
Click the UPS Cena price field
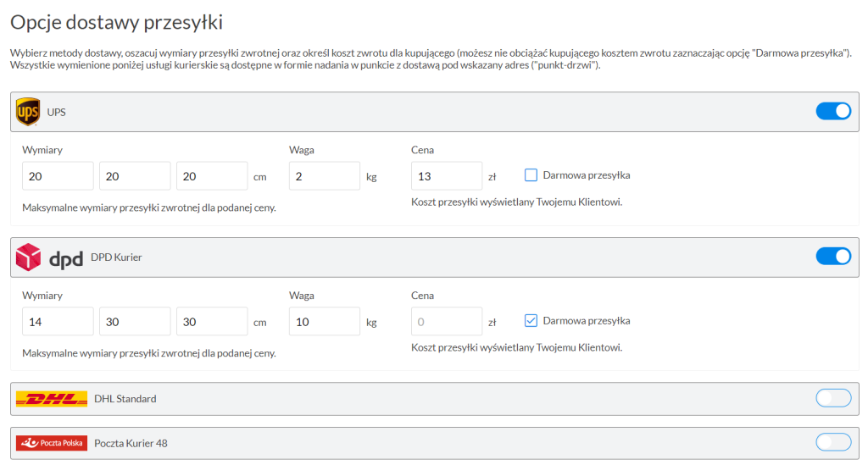446,176
